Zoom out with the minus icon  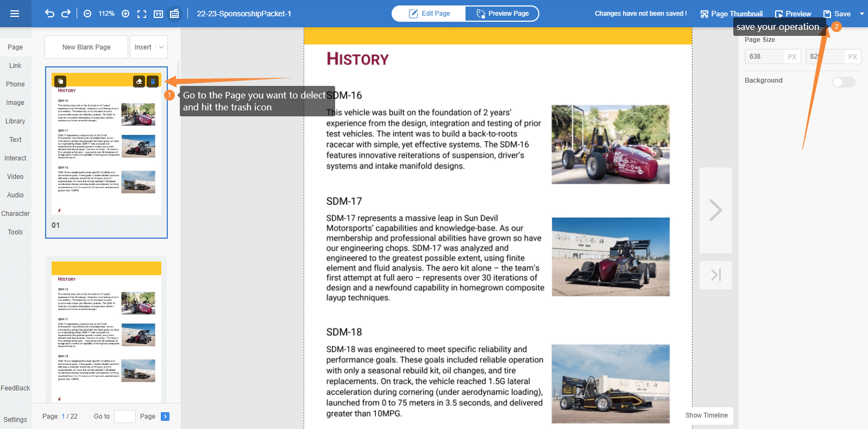(87, 14)
